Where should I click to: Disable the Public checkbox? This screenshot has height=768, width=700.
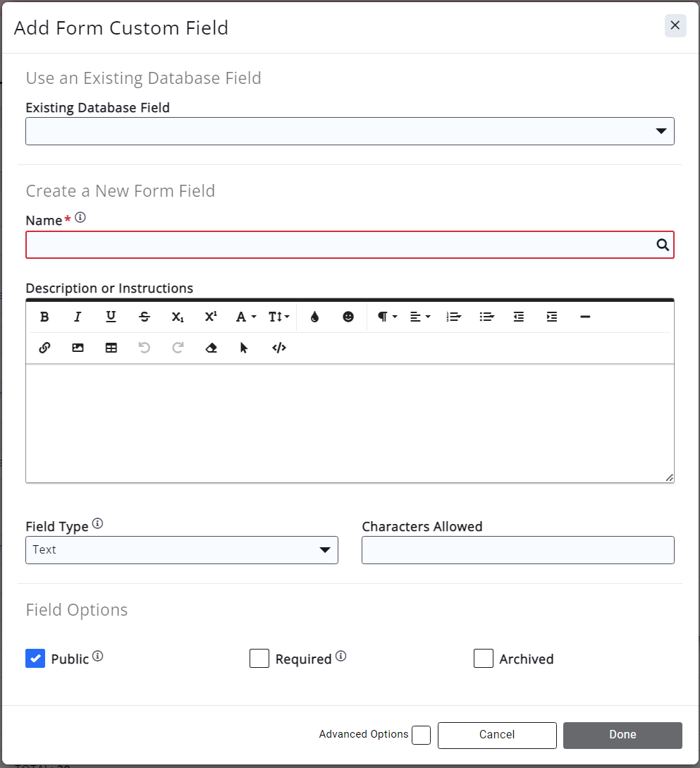pyautogui.click(x=35, y=658)
